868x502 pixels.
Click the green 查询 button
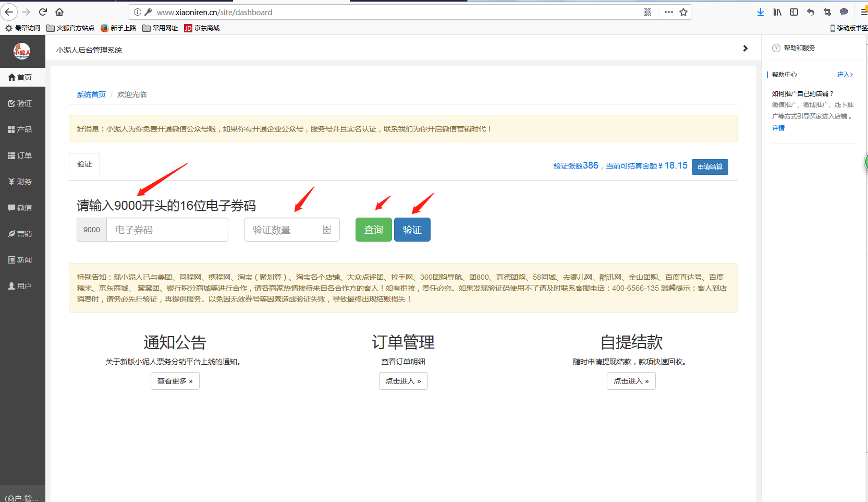[x=373, y=230]
